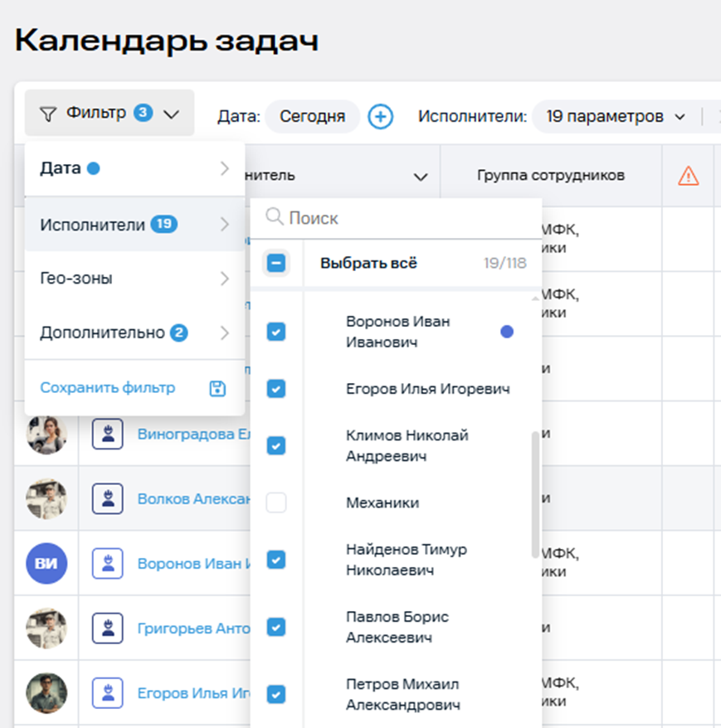Viewport: 721px width, 728px height.
Task: Open the Исполнители 19 параметров dropdown
Action: 615,116
